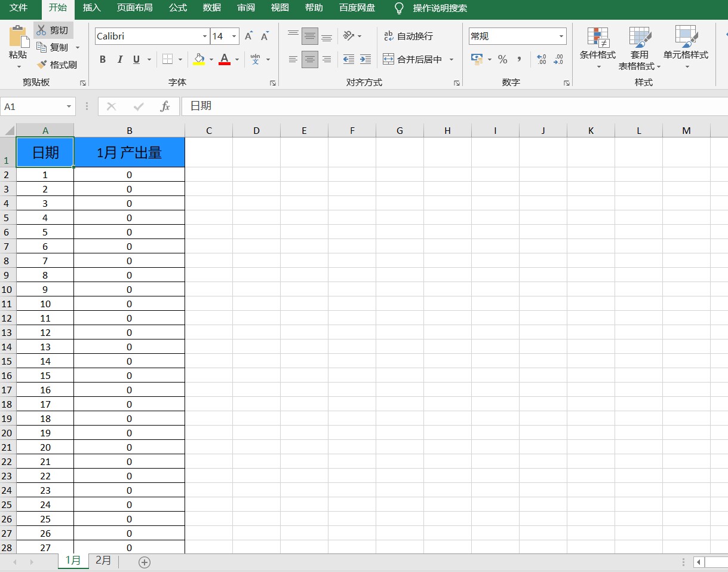The width and height of the screenshot is (728, 572).
Task: Open Format as Table (套用表格格式)
Action: 640,48
